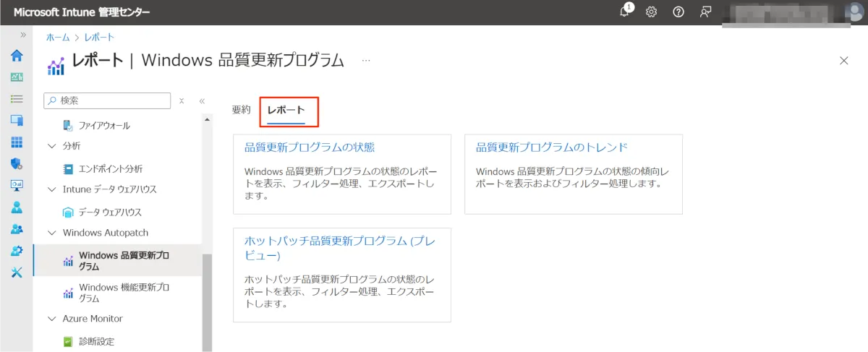The image size is (868, 352).
Task: Click ホーム breadcrumb link
Action: [x=58, y=38]
